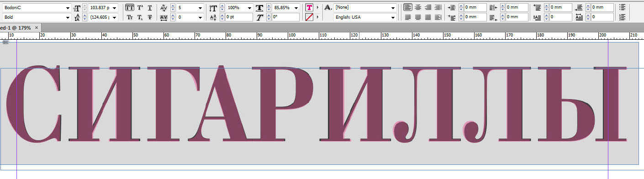Toggle Underline formatting button
The width and height of the screenshot is (644, 179).
point(150,8)
